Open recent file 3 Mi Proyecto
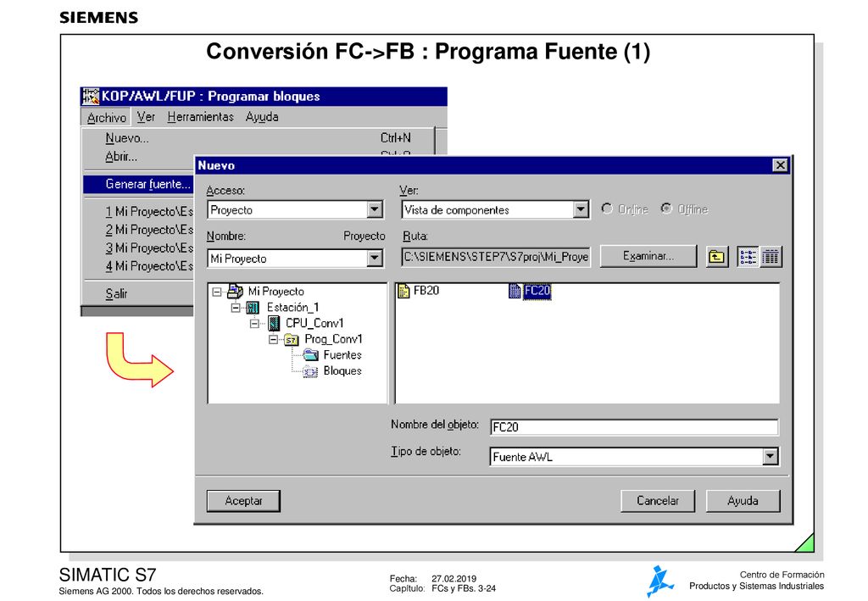 point(139,248)
